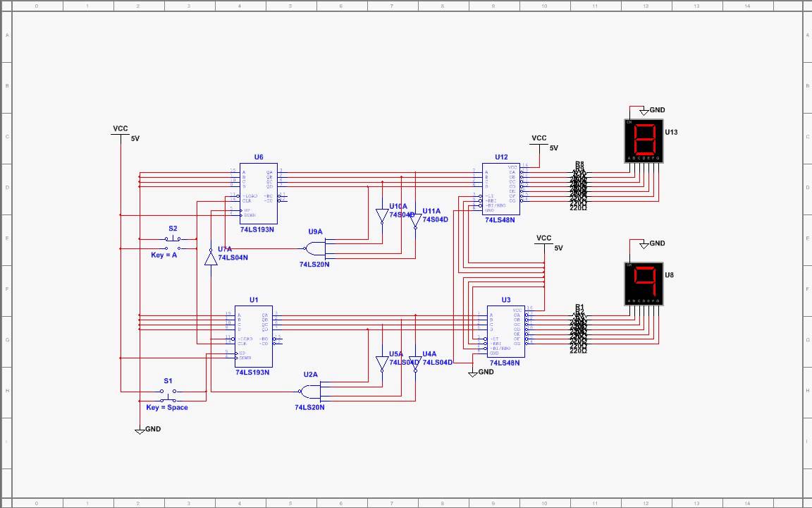Select the U2A four-input NAND gate
The height and width of the screenshot is (508, 812).
coord(311,392)
